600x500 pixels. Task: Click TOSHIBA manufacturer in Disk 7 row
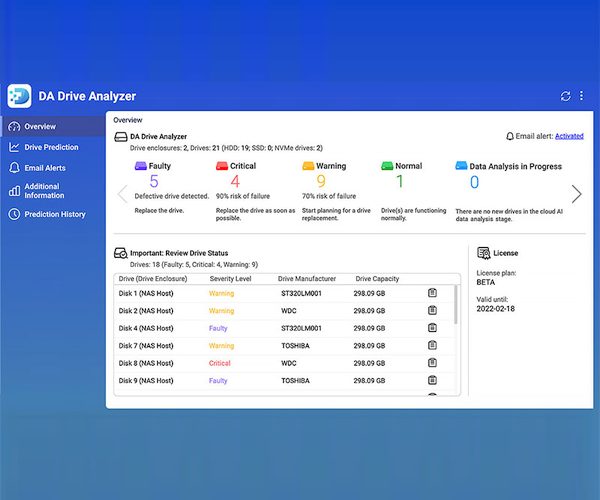pos(295,346)
